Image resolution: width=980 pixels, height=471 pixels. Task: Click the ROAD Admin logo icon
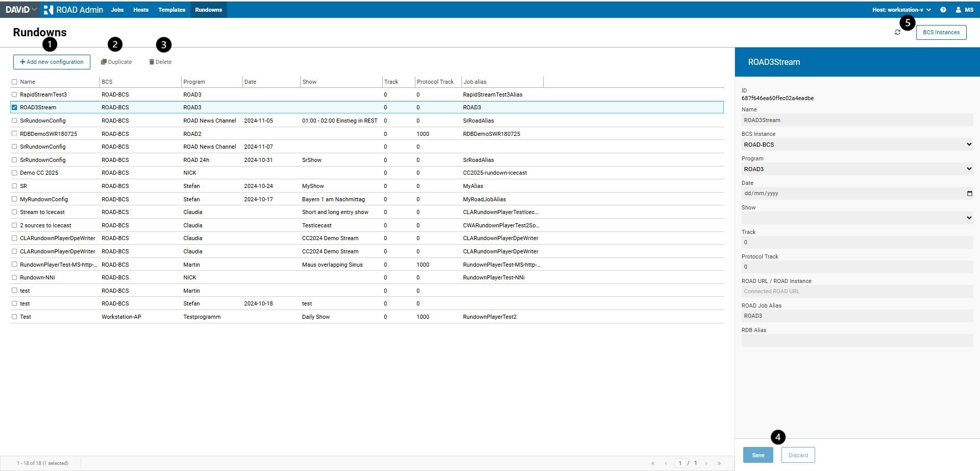click(48, 10)
